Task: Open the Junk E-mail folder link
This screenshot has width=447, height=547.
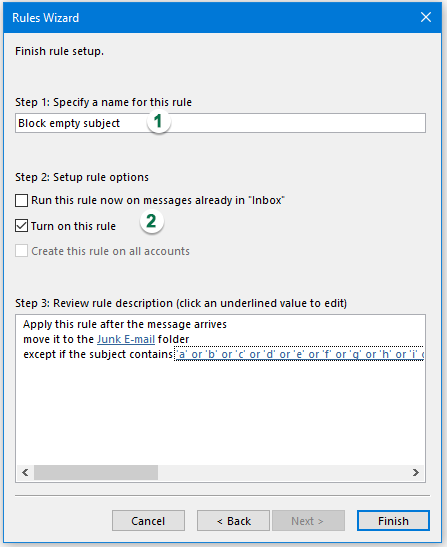Action: tap(126, 339)
